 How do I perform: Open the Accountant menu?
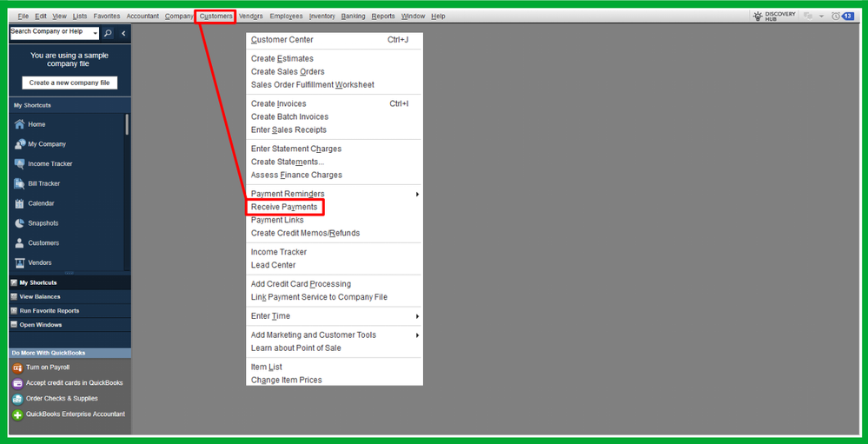coord(142,16)
